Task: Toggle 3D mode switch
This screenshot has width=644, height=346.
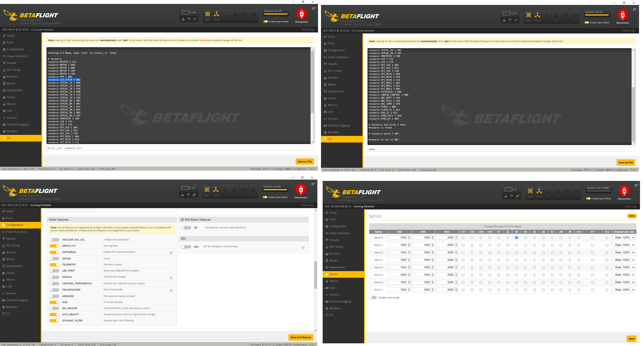Action: pos(186,228)
